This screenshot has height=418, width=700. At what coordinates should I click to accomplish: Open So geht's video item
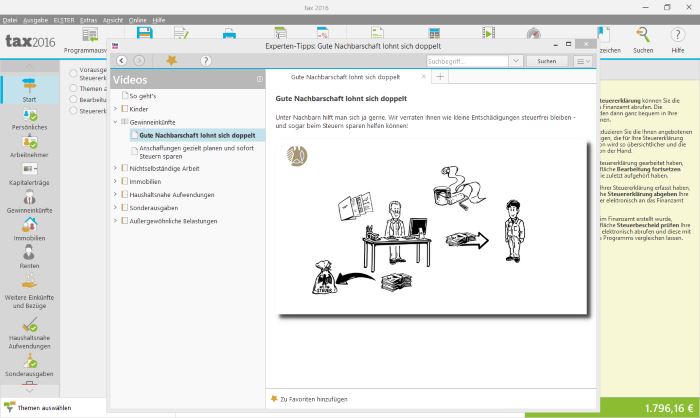click(142, 96)
